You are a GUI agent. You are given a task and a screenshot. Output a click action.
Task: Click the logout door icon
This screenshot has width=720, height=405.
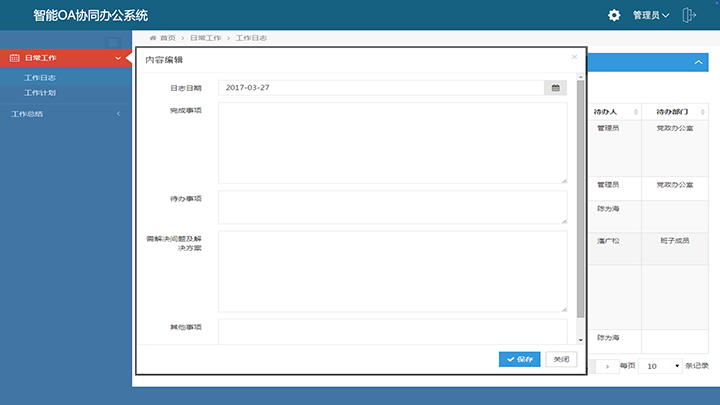[x=689, y=15]
